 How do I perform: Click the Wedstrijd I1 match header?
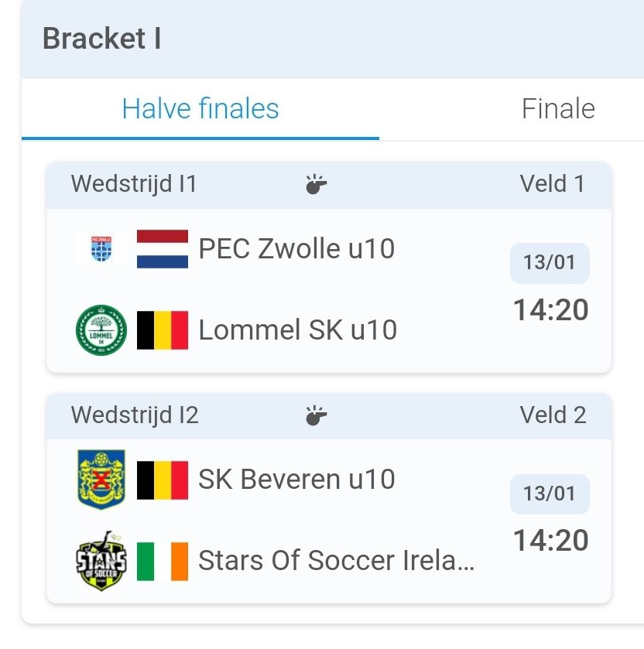[x=134, y=185]
